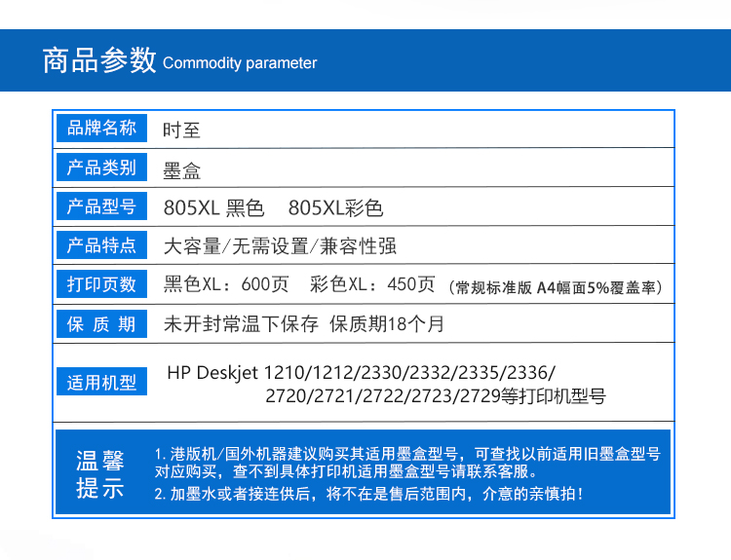This screenshot has width=731, height=560.
Task: Click the text 未开封常温下保存
Action: [241, 323]
